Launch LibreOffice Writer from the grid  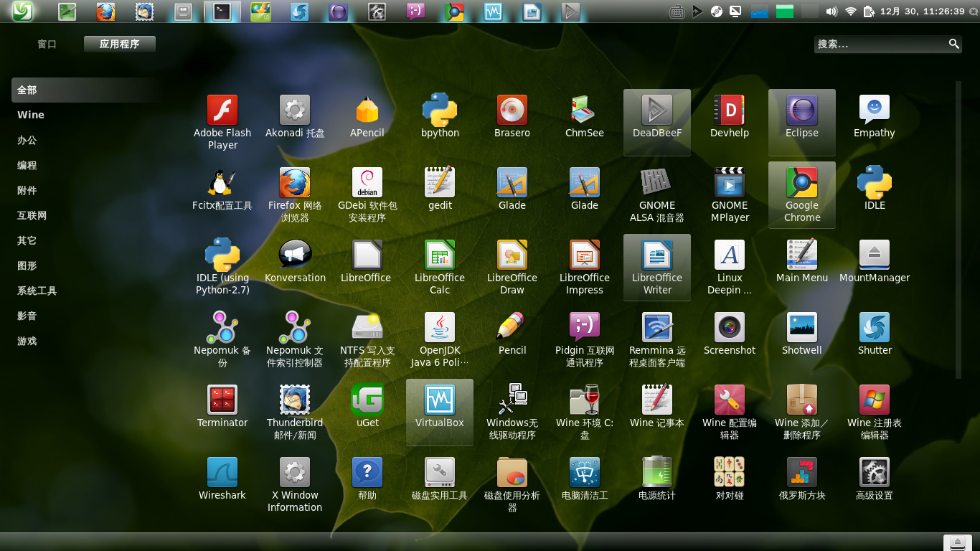click(657, 267)
